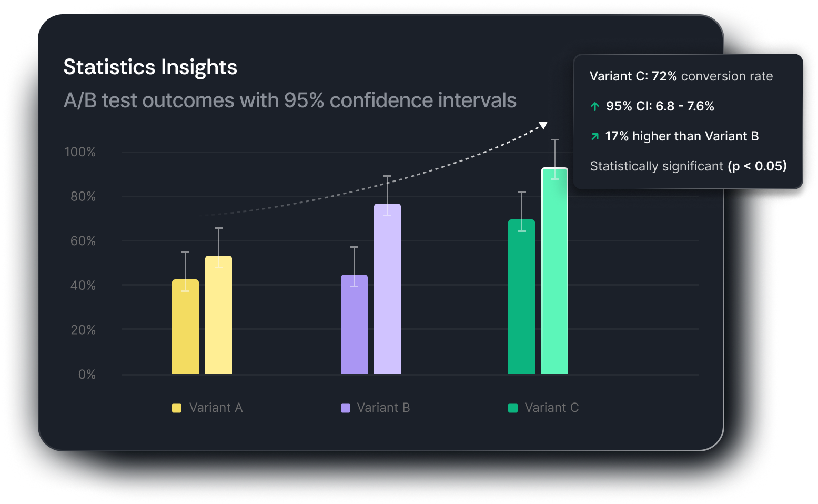
Task: Click the Variant B legend label
Action: [383, 408]
